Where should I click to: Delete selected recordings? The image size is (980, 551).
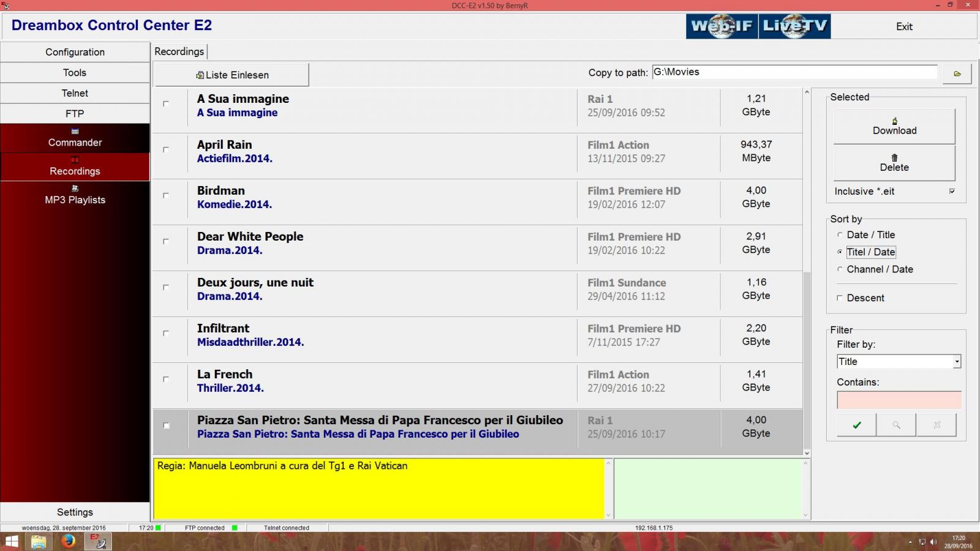click(894, 163)
